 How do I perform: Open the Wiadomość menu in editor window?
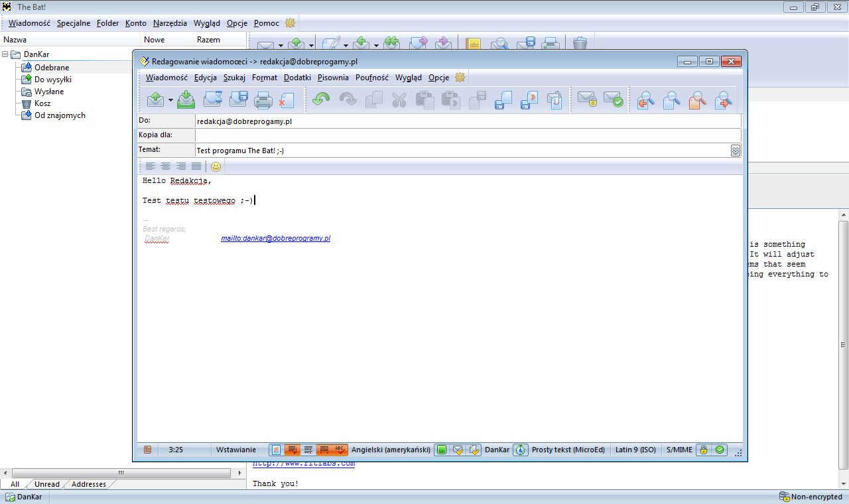pyautogui.click(x=166, y=78)
